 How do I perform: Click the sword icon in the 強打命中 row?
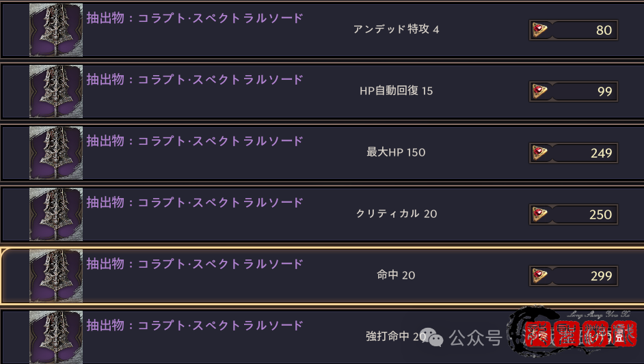point(56,337)
